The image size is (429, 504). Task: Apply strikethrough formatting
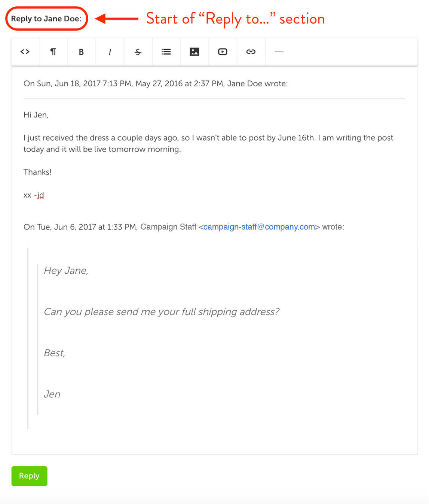138,52
